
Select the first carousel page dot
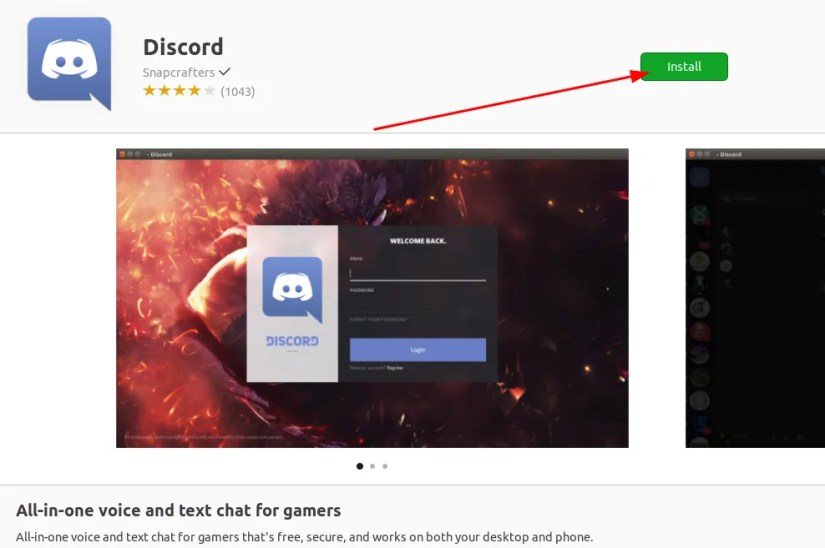point(360,466)
